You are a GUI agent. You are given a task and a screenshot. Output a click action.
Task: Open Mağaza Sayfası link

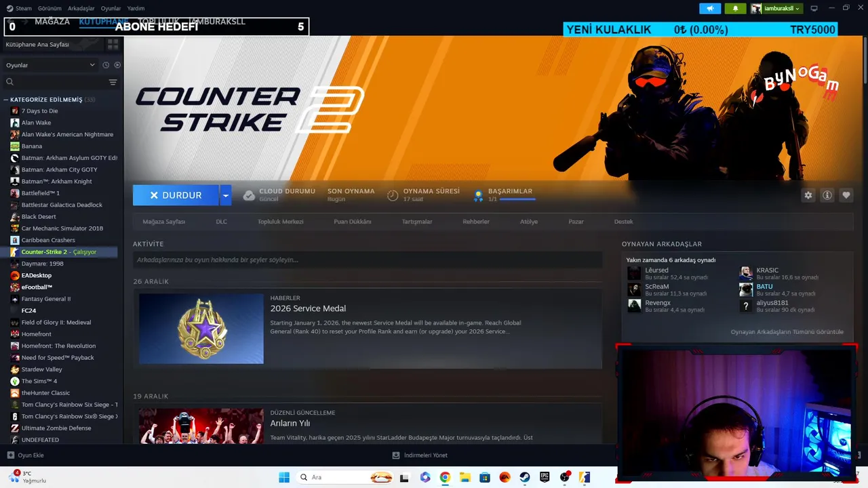164,222
